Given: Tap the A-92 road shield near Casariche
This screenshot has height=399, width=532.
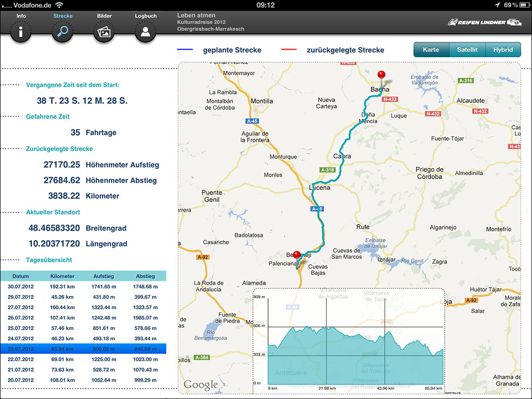Looking at the screenshot, I should click(203, 257).
